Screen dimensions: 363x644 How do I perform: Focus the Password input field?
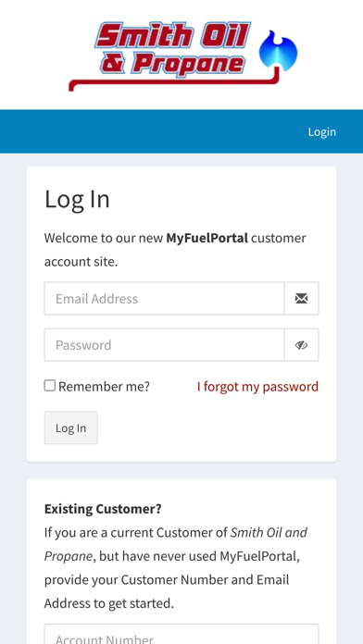pyautogui.click(x=165, y=344)
